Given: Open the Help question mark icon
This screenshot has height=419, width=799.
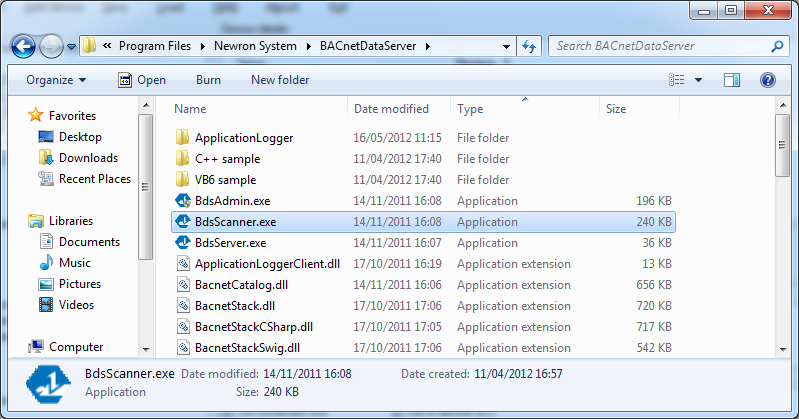Looking at the screenshot, I should pos(767,80).
